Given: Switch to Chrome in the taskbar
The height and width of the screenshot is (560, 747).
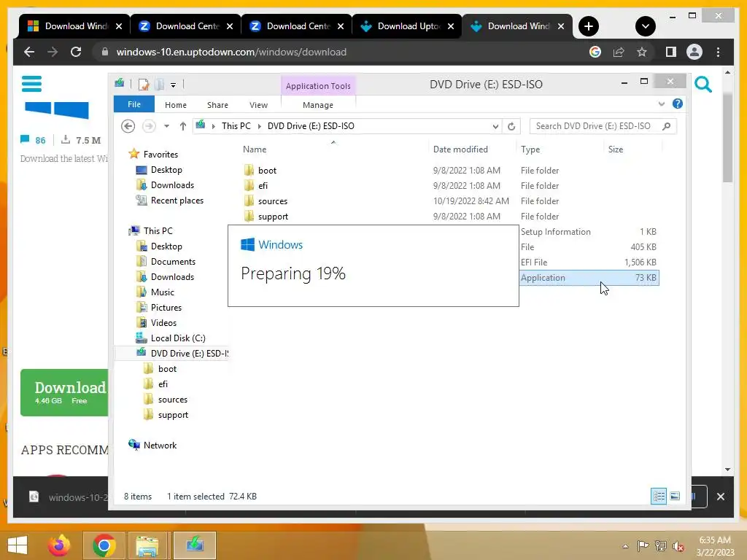Looking at the screenshot, I should pyautogui.click(x=104, y=545).
